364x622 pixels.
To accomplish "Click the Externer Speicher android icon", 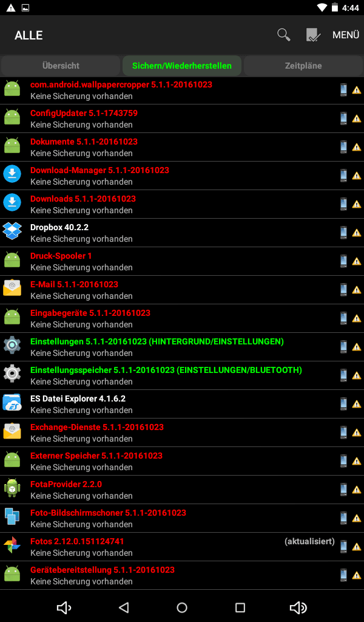I will point(12,459).
